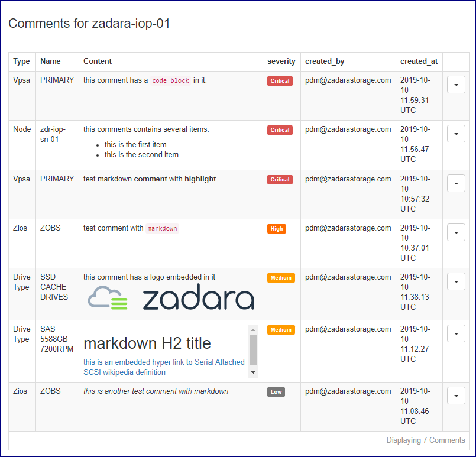Click the scroll up arrow in markdown comment
Screen dimensions: 476x457
(254, 330)
